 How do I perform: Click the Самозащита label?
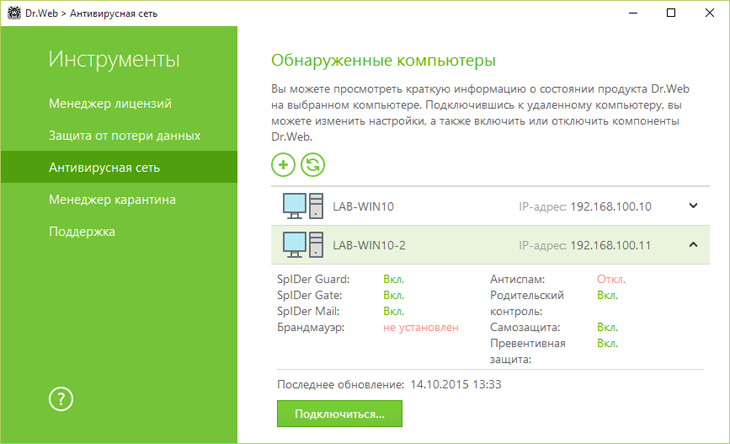point(525,327)
